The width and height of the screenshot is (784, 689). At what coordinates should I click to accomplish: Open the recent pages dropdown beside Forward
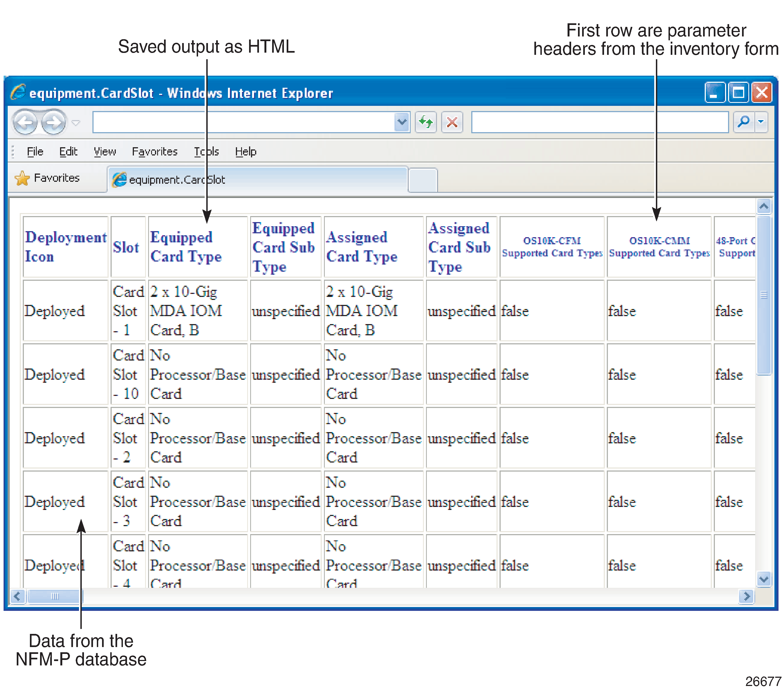75,123
